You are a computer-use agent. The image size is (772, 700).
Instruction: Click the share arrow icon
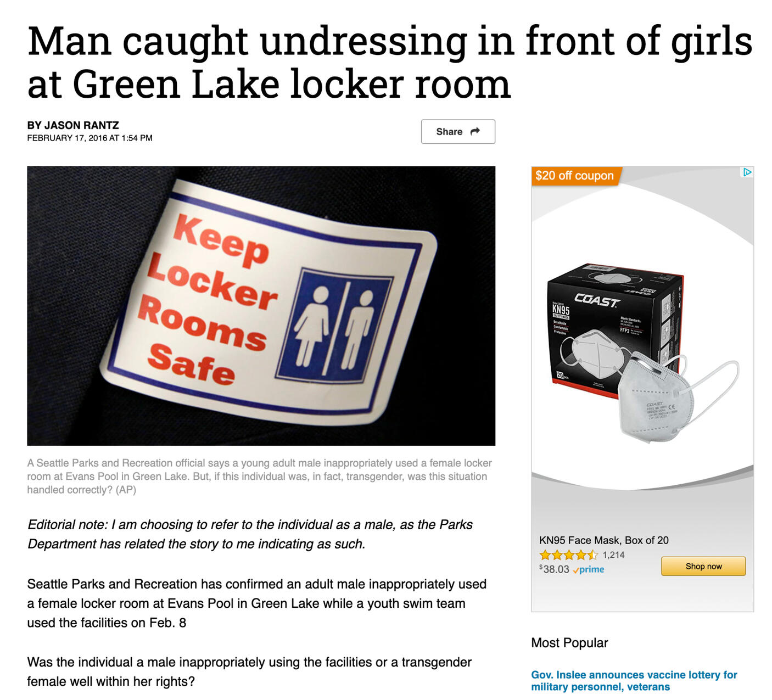click(475, 131)
